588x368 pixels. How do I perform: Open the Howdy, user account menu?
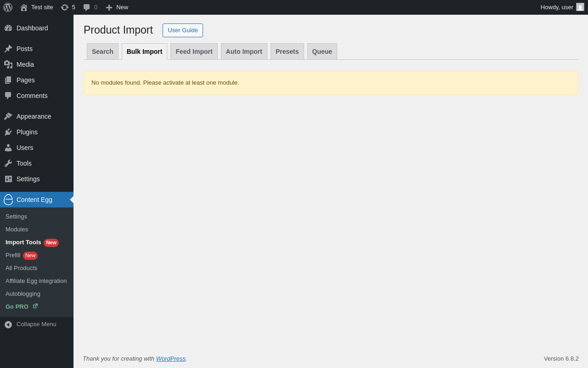tap(556, 7)
